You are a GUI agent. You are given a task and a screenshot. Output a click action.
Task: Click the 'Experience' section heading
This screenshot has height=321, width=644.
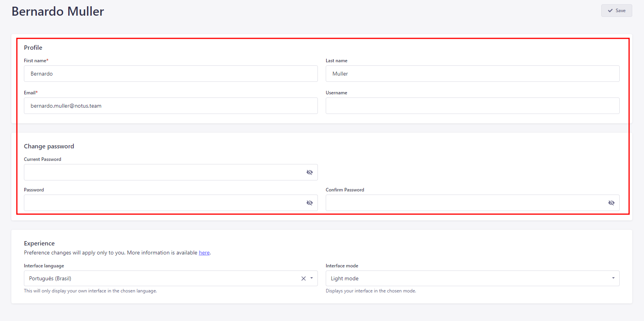(x=39, y=243)
